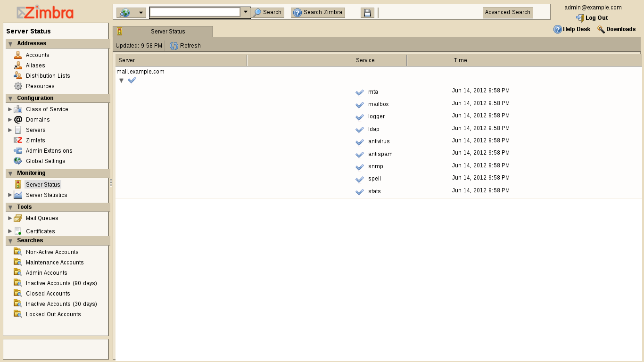
Task: Click the Locked Out Accounts search folder icon
Action: tap(18, 314)
